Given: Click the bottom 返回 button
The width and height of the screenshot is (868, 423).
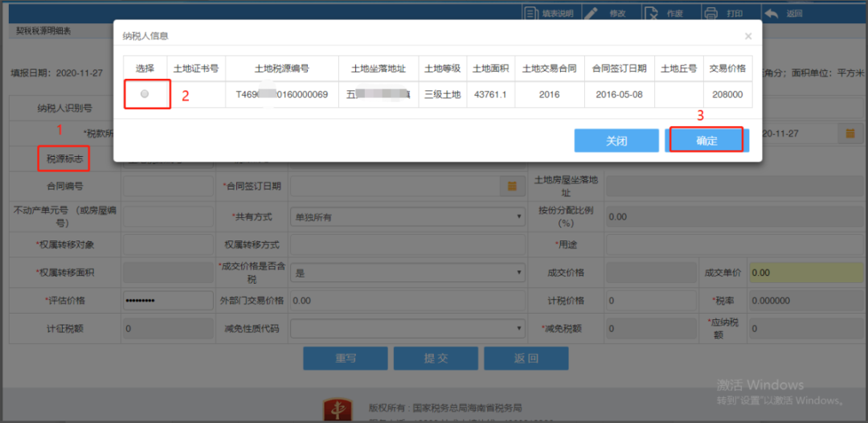Looking at the screenshot, I should coord(526,358).
